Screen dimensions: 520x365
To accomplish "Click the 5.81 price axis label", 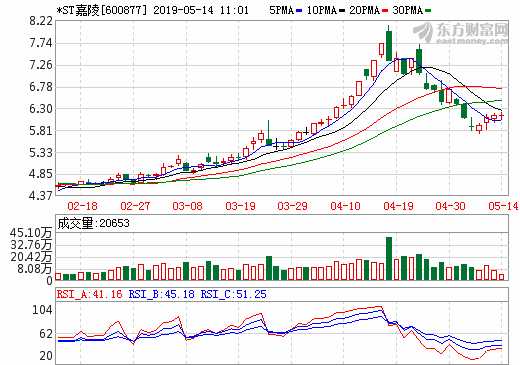I will [41, 131].
